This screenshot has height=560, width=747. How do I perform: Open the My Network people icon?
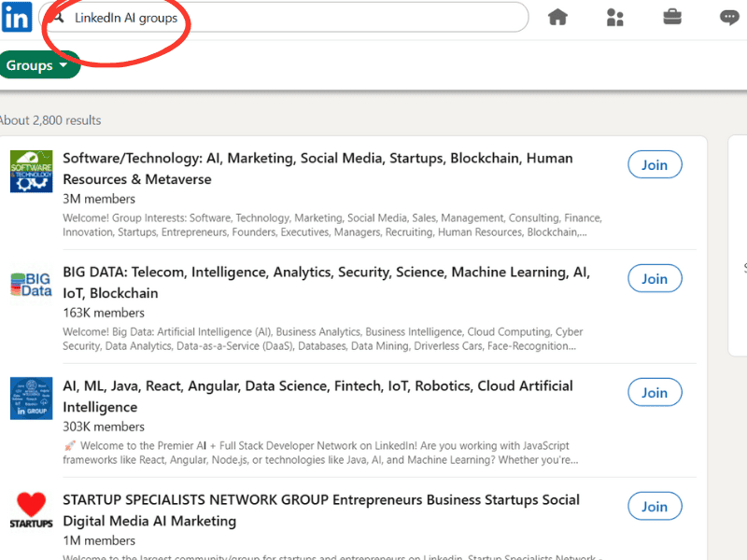(x=614, y=17)
